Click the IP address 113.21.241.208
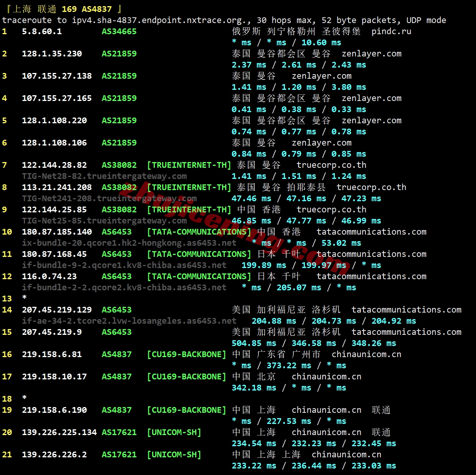Image resolution: width=476 pixels, height=475 pixels. pyautogui.click(x=57, y=187)
